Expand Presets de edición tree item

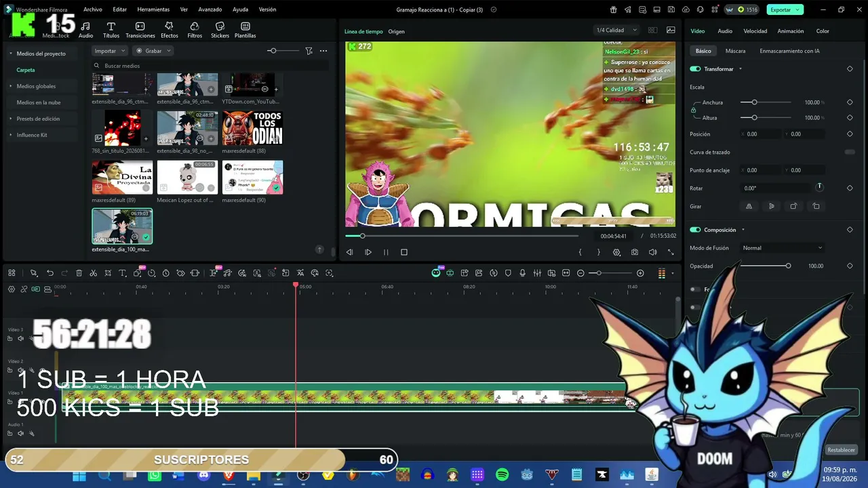(x=10, y=119)
